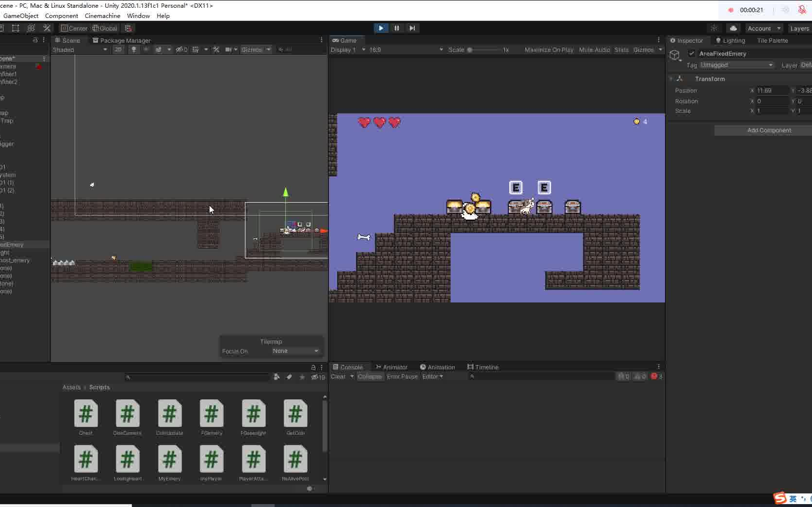The image size is (812, 507).
Task: Select the 2D view toggle icon
Action: (118, 49)
